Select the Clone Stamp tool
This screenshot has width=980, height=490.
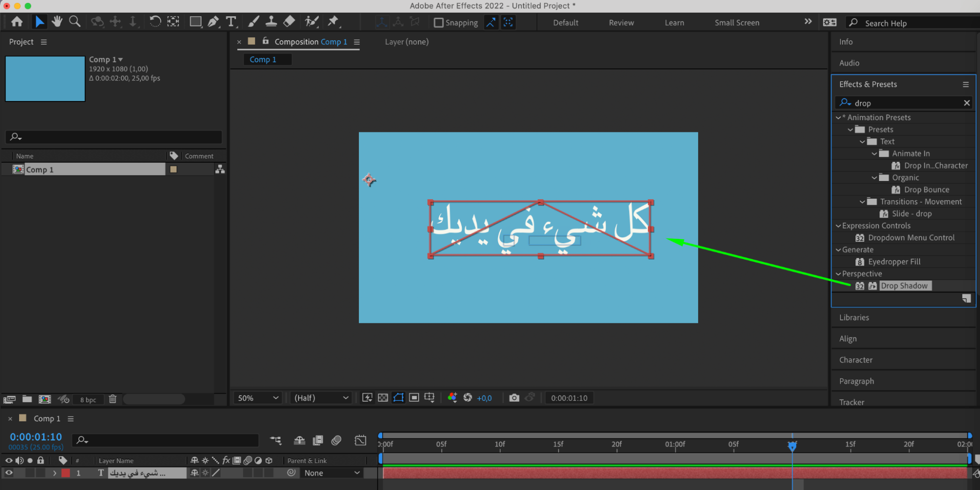[271, 22]
